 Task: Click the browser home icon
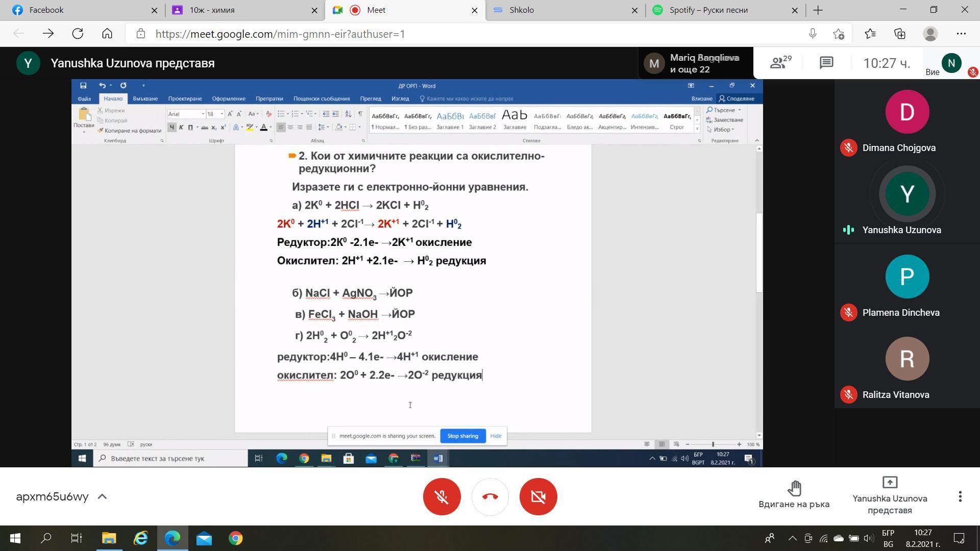point(107,34)
